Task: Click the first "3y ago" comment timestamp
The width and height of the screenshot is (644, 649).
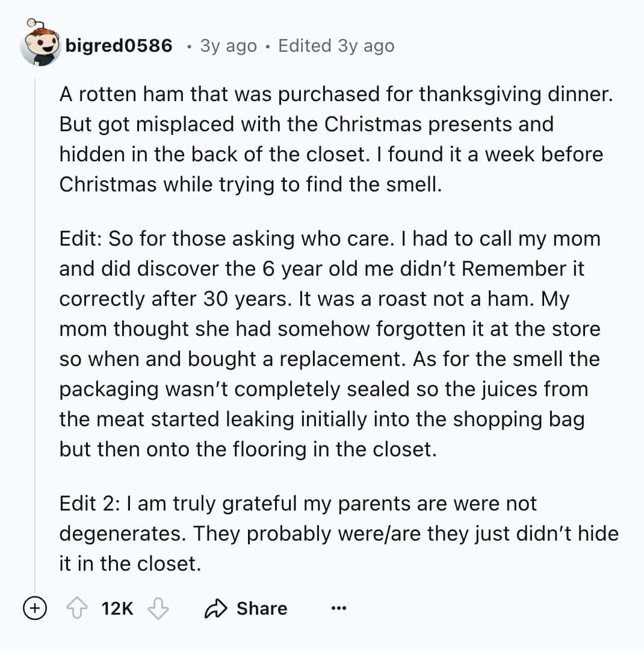Action: point(228,46)
